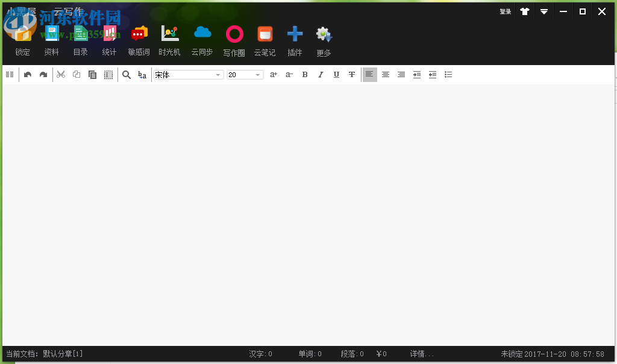617x364 pixels.
Task: Cut with the scissors icon
Action: pos(61,74)
